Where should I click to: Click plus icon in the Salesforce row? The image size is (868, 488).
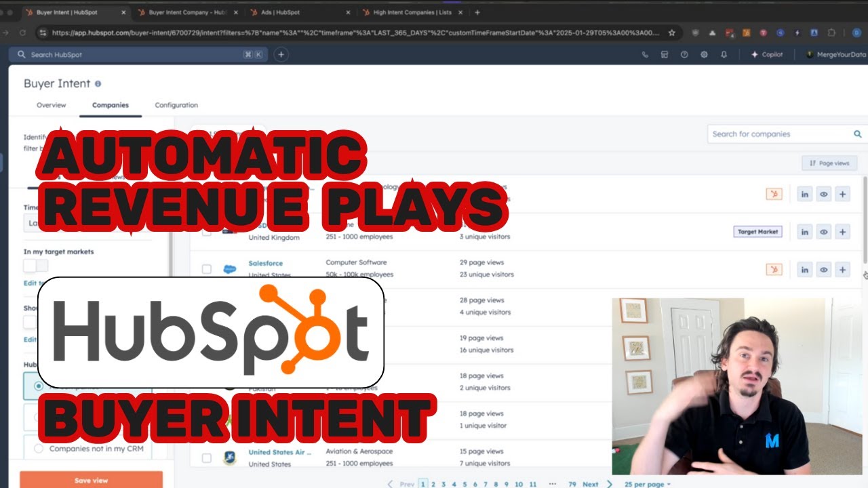(842, 270)
